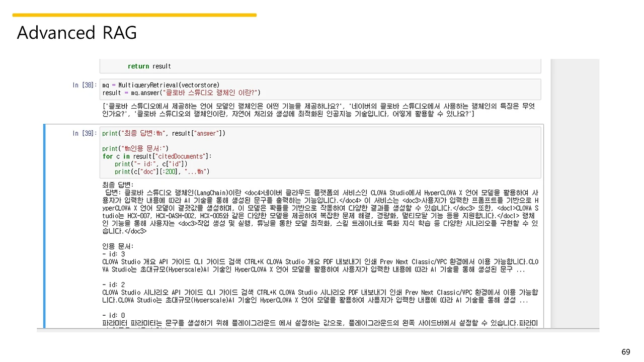644x362 pixels.
Task: Select the In [38] cell prompt
Action: point(84,85)
